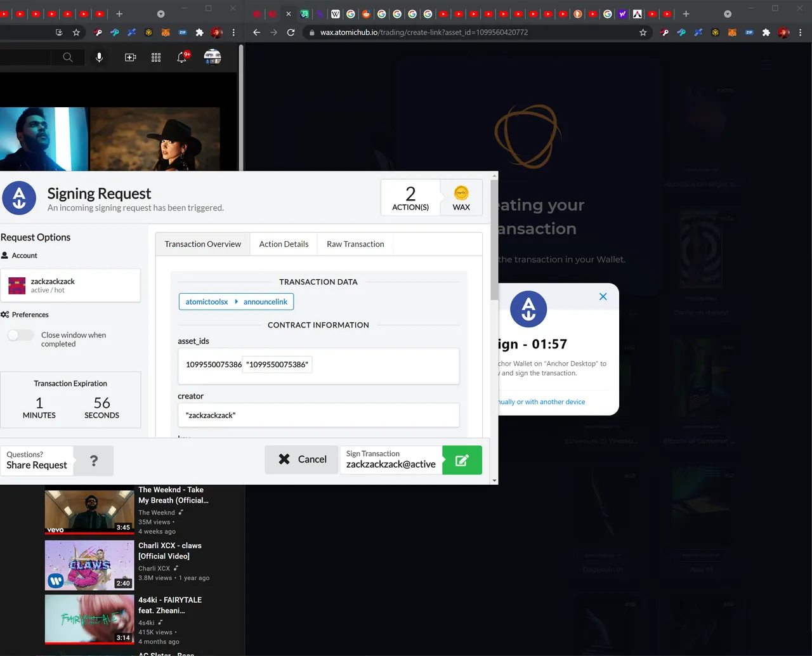Click the sign with another device link

pyautogui.click(x=542, y=402)
